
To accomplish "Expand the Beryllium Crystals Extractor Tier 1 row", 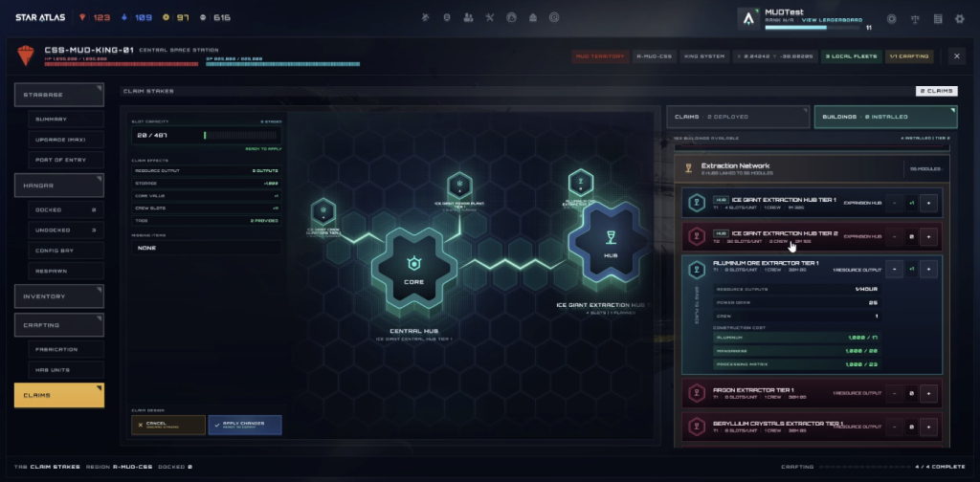I will (812, 427).
